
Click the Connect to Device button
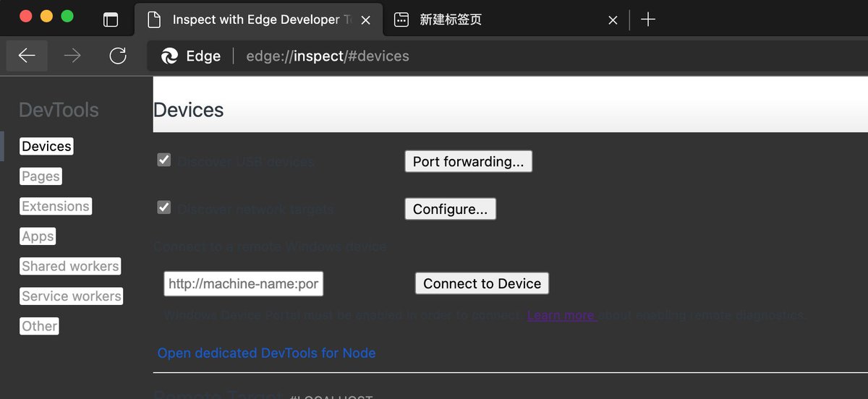click(x=482, y=283)
